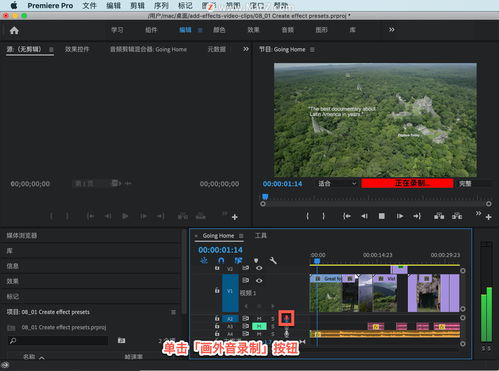Viewport: 499px width, 371px height.
Task: Switch to the 效果控件 tab
Action: [77, 49]
